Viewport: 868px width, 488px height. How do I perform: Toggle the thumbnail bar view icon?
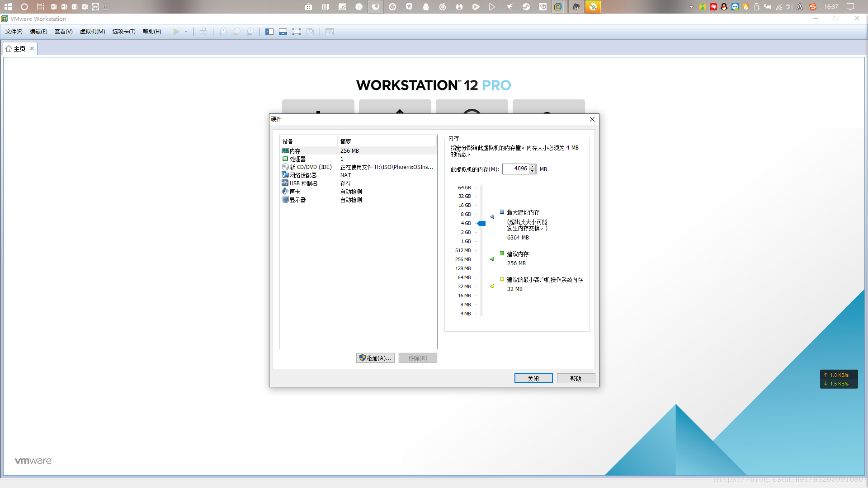[283, 32]
